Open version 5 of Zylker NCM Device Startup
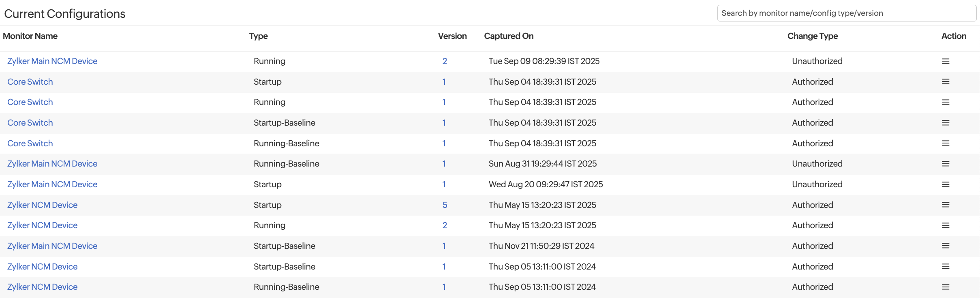980x304 pixels. pos(445,205)
